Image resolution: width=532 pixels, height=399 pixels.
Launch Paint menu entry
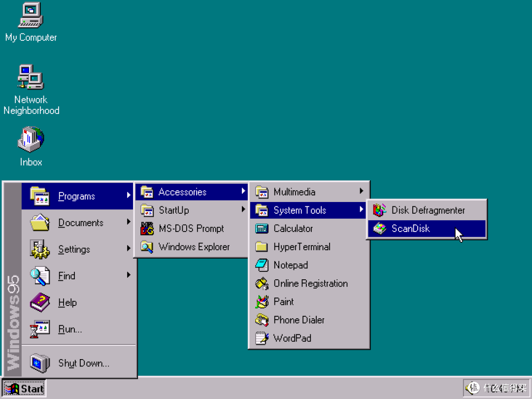click(x=309, y=302)
